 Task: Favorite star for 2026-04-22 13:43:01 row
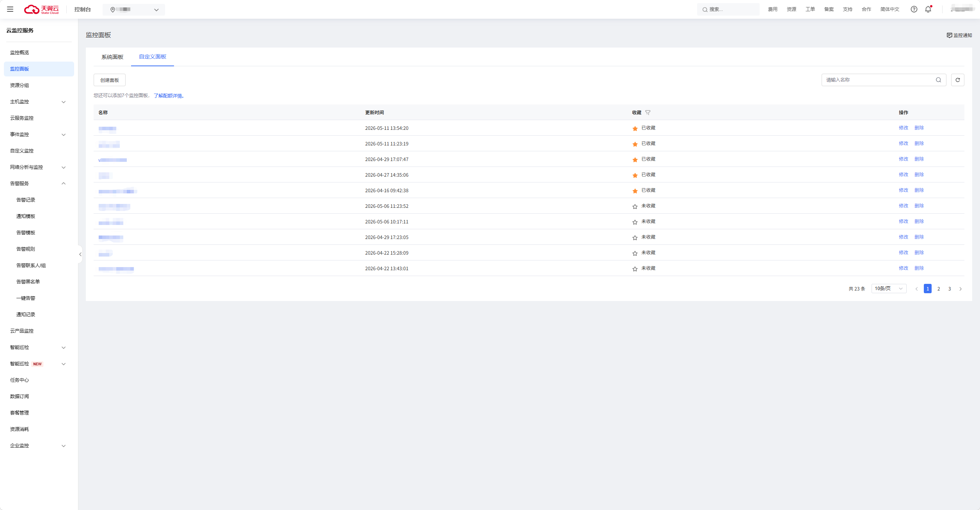635,269
